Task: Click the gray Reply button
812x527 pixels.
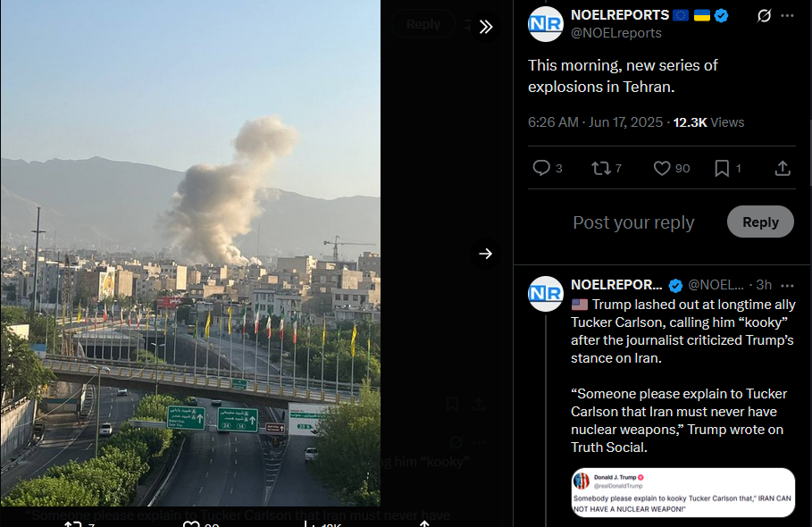Action: pyautogui.click(x=760, y=222)
